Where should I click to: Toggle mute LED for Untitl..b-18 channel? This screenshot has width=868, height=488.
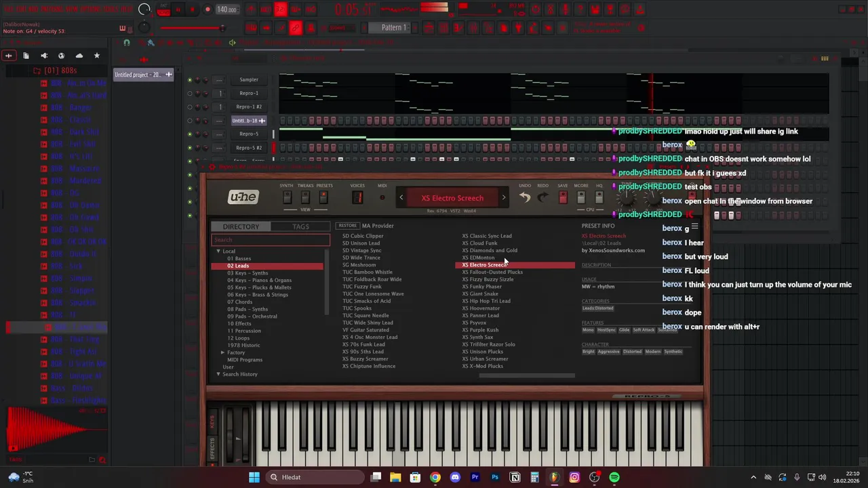click(x=190, y=121)
